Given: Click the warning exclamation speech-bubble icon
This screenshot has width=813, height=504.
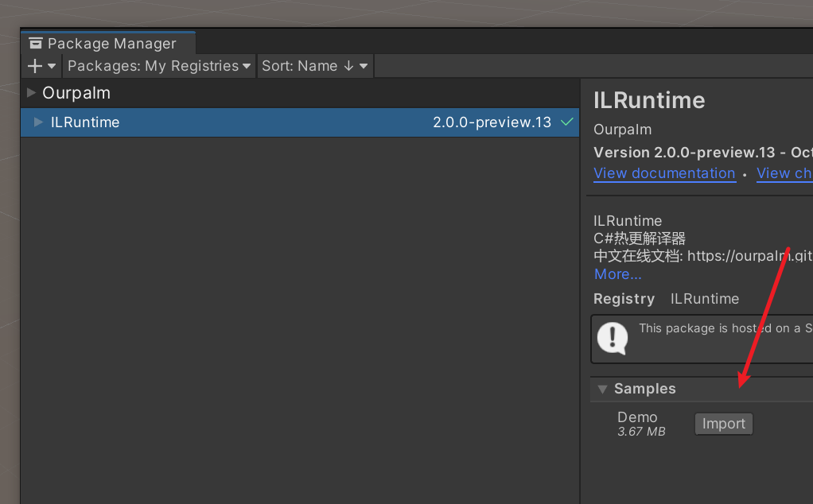Looking at the screenshot, I should pos(613,338).
